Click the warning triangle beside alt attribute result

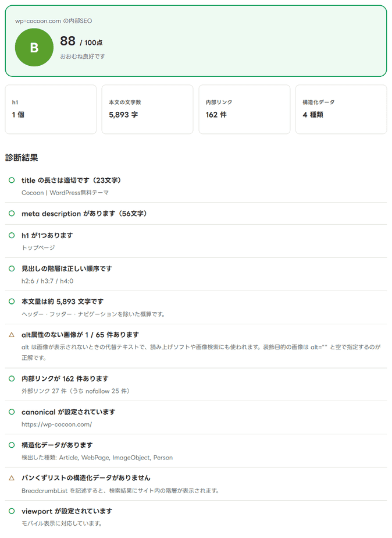tap(12, 335)
